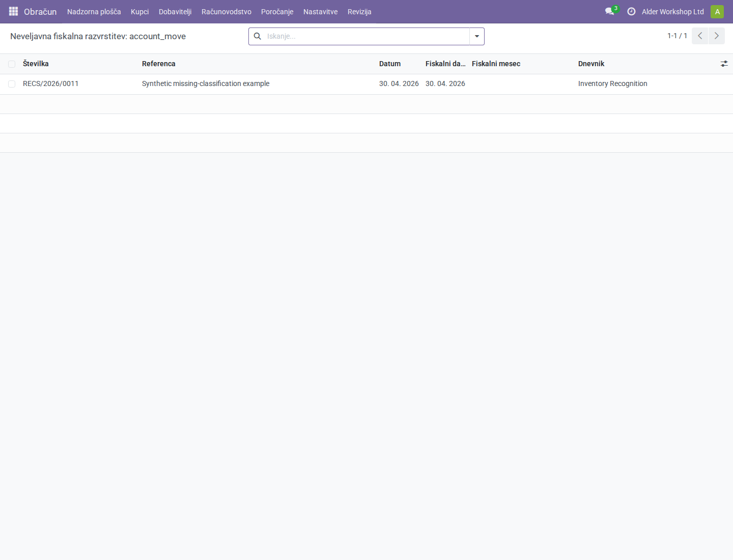The image size is (733, 560).
Task: Expand the search filter options dropdown
Action: pos(477,36)
